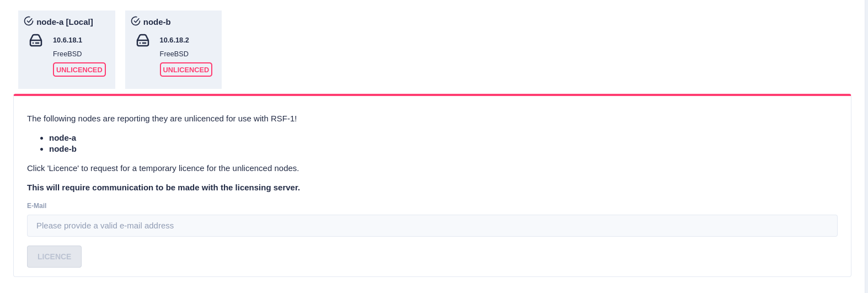Screen dimensions: 868x293
Task: Click node-b in the unlicenced nodes list
Action: click(x=63, y=149)
